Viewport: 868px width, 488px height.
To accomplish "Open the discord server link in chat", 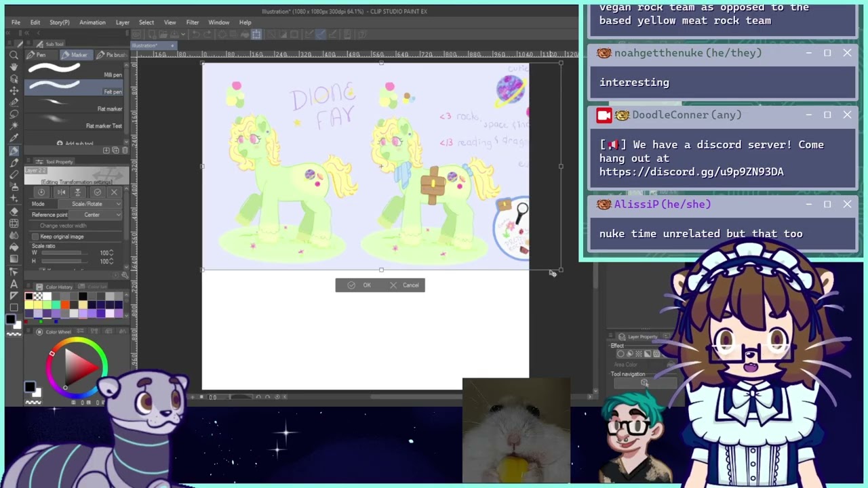I will click(x=692, y=172).
